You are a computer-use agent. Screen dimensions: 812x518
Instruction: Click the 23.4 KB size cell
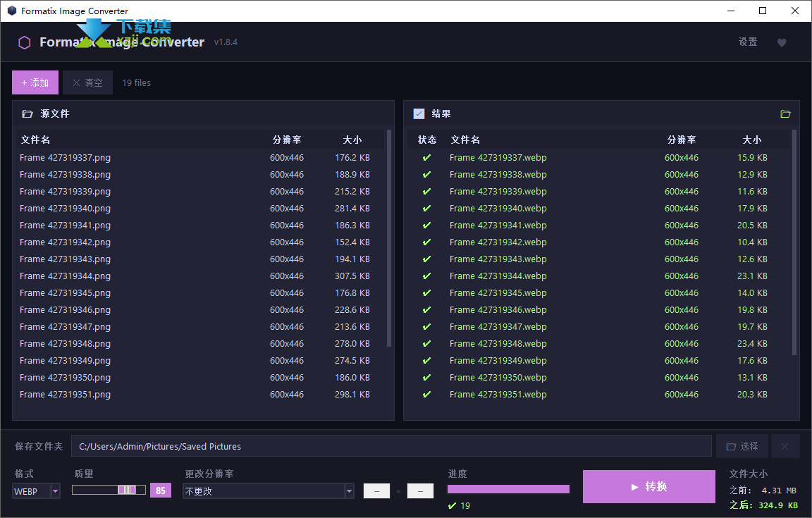click(x=752, y=344)
